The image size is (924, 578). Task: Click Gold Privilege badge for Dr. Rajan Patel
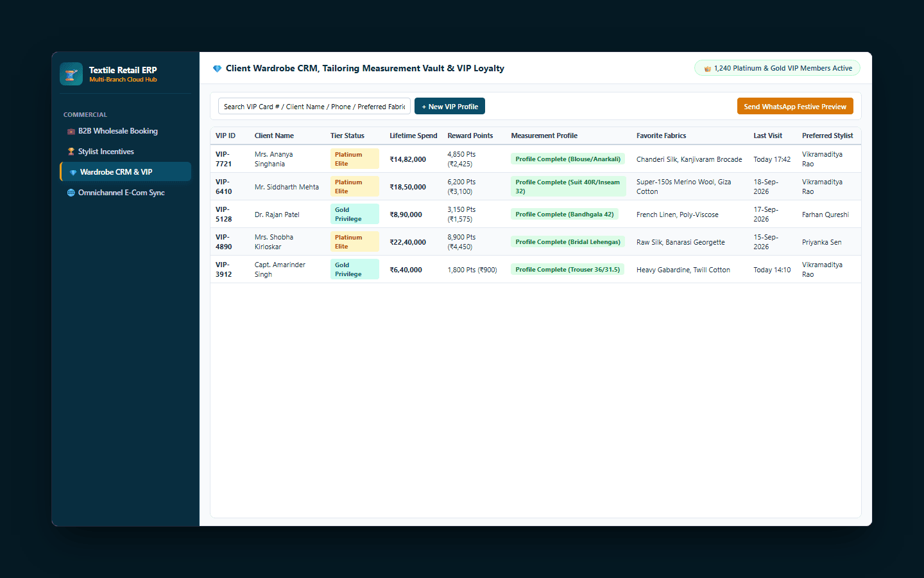pyautogui.click(x=355, y=215)
